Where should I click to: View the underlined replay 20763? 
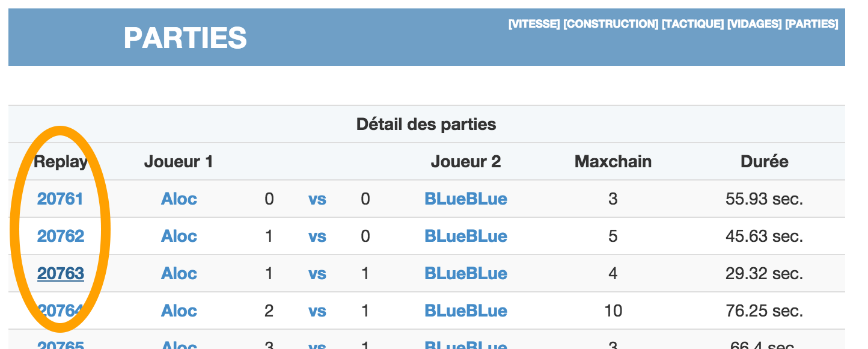coord(61,273)
